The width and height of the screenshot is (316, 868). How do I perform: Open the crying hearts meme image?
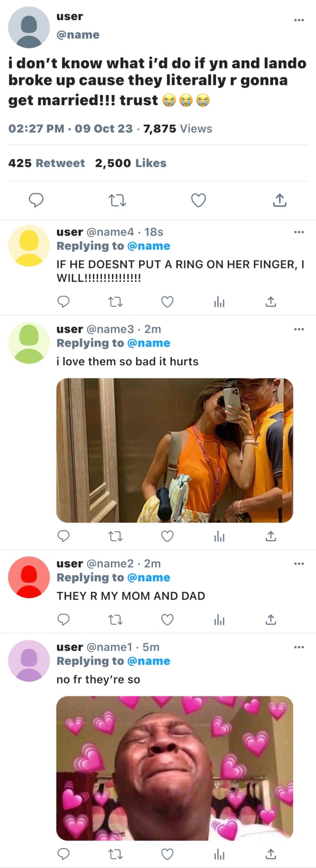click(174, 768)
